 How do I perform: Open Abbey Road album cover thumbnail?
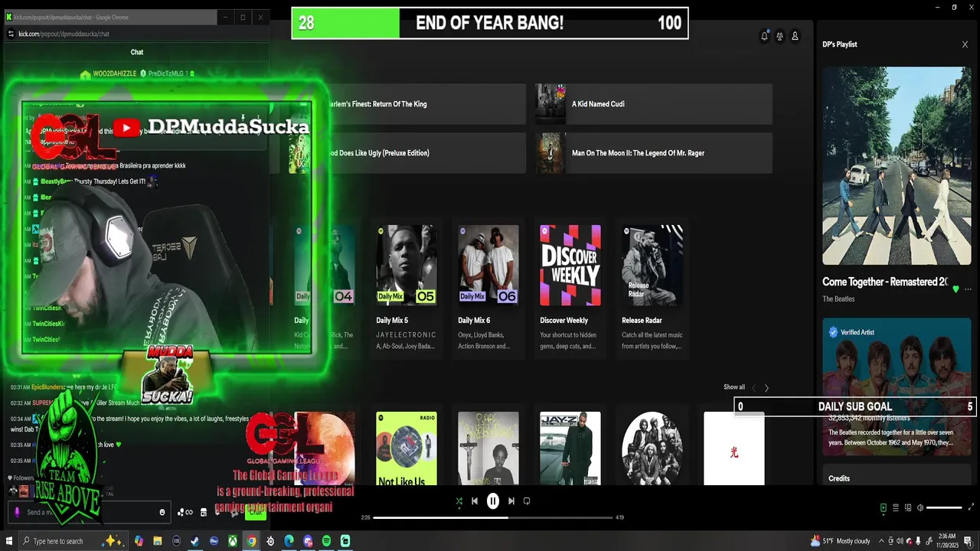[x=897, y=166]
